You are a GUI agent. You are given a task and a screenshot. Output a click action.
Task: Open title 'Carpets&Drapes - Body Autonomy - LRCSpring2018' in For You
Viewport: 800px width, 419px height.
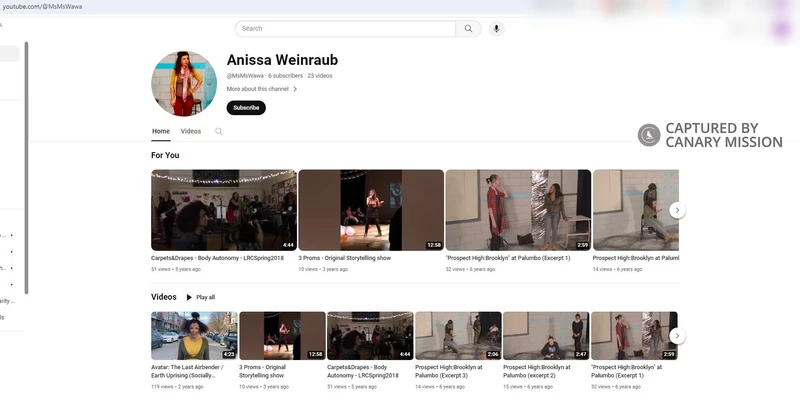pyautogui.click(x=217, y=258)
